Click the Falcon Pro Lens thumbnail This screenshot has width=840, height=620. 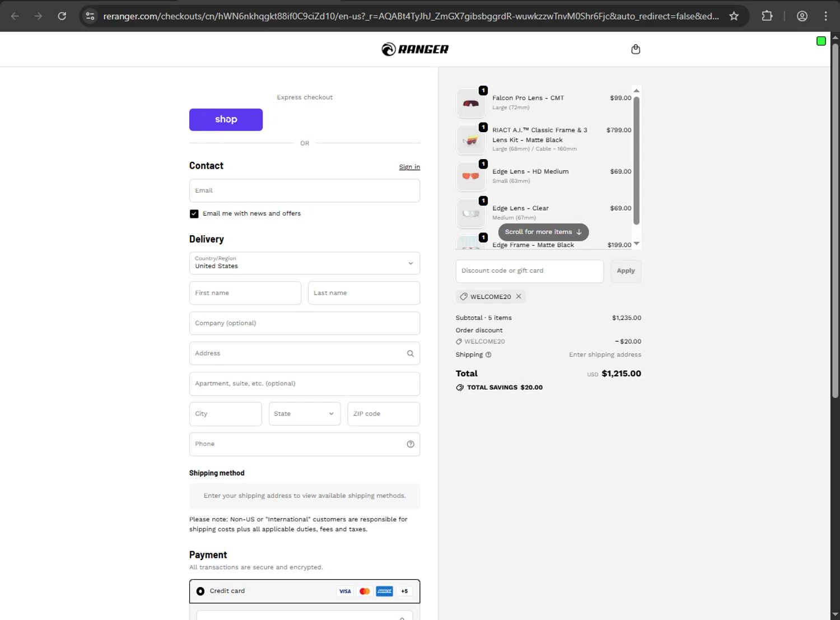pyautogui.click(x=471, y=103)
